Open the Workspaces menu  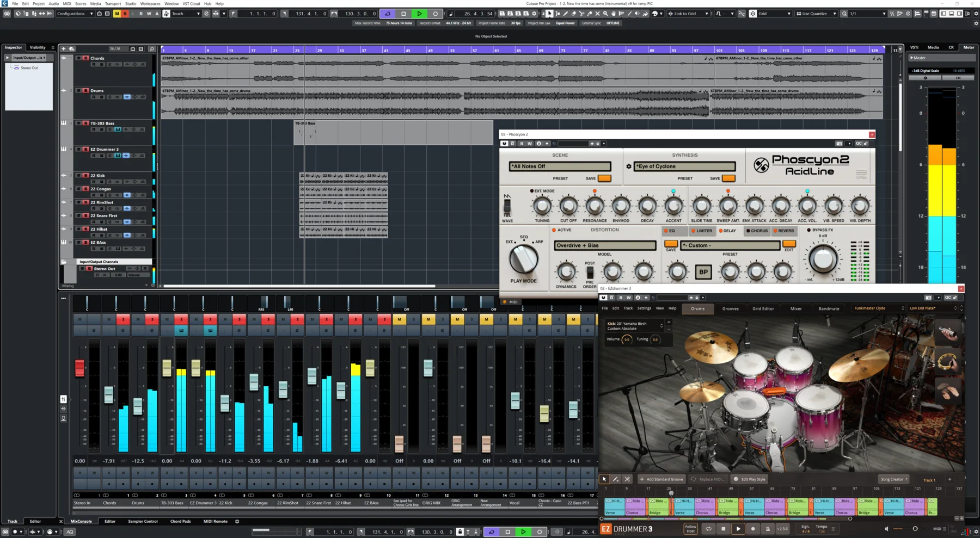pos(150,3)
